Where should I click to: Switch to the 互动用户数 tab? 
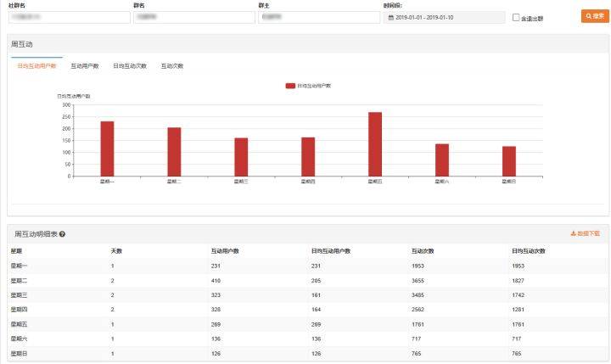[85, 65]
